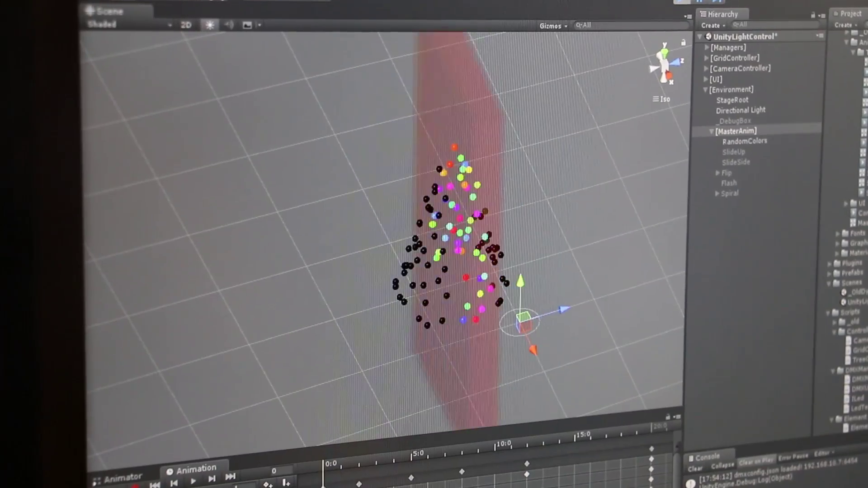868x488 pixels.
Task: Expand the [Managers] object
Action: pyautogui.click(x=707, y=47)
